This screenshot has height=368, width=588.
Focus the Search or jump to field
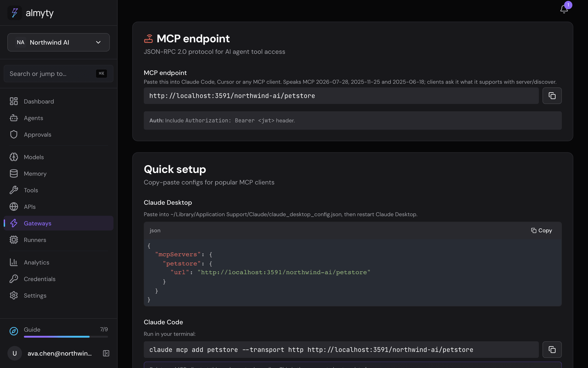(58, 74)
